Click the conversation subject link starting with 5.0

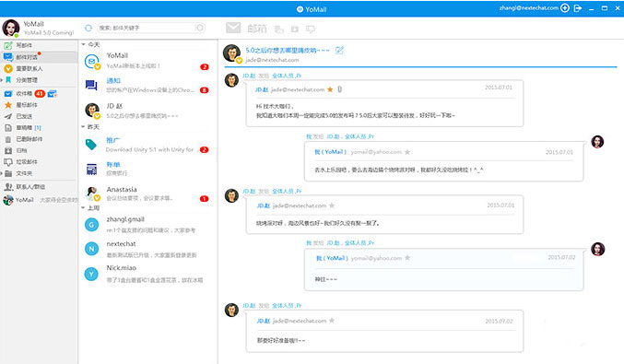coord(288,51)
